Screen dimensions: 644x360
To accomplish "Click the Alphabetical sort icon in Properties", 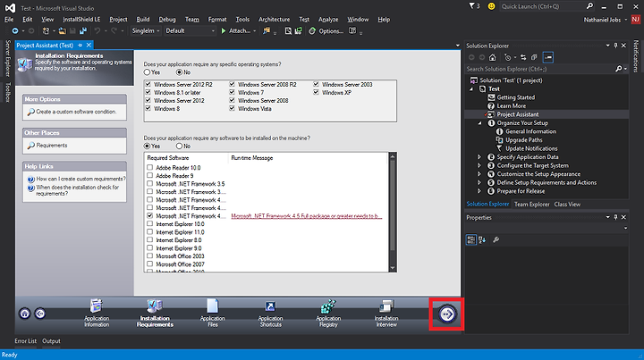I will 482,240.
